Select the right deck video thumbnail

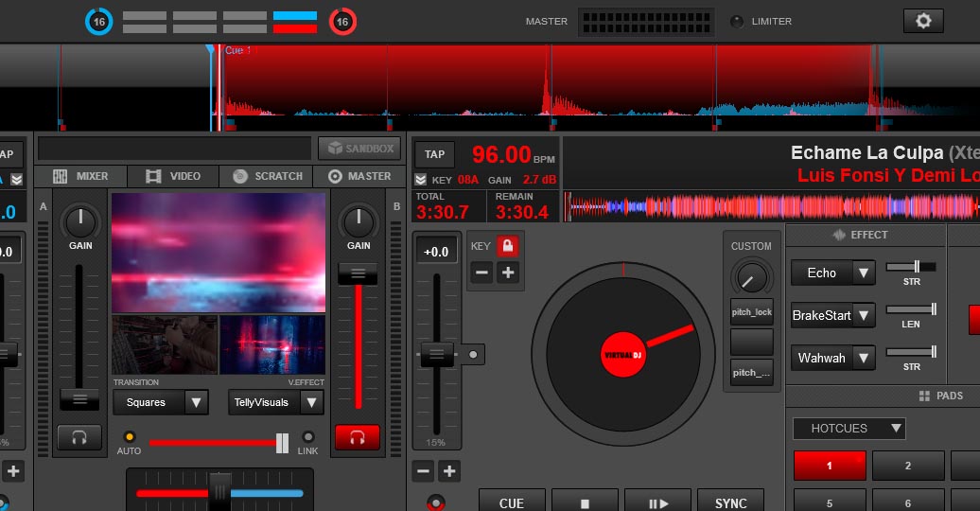pyautogui.click(x=271, y=344)
